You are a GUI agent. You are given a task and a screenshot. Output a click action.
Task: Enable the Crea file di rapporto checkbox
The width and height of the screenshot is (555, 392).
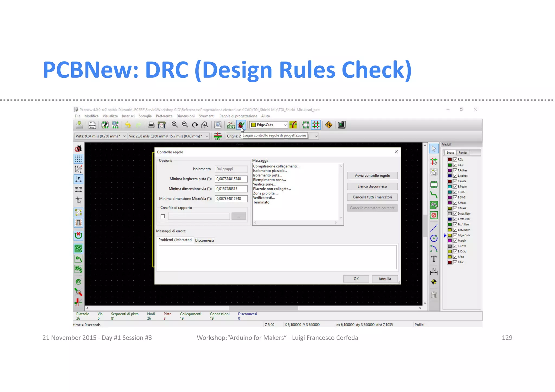(x=163, y=216)
